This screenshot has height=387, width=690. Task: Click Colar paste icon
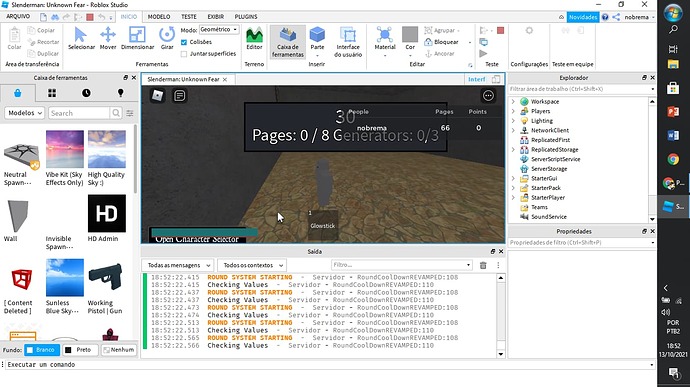coord(14,39)
